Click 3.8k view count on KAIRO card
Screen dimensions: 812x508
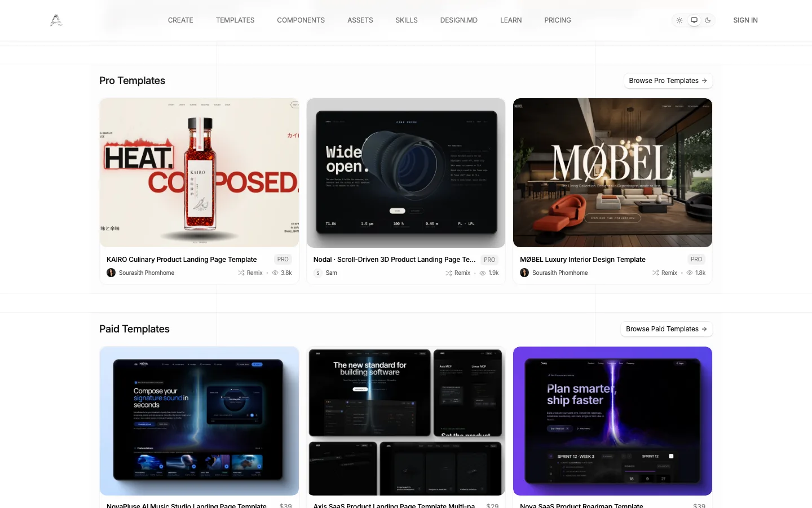(286, 273)
